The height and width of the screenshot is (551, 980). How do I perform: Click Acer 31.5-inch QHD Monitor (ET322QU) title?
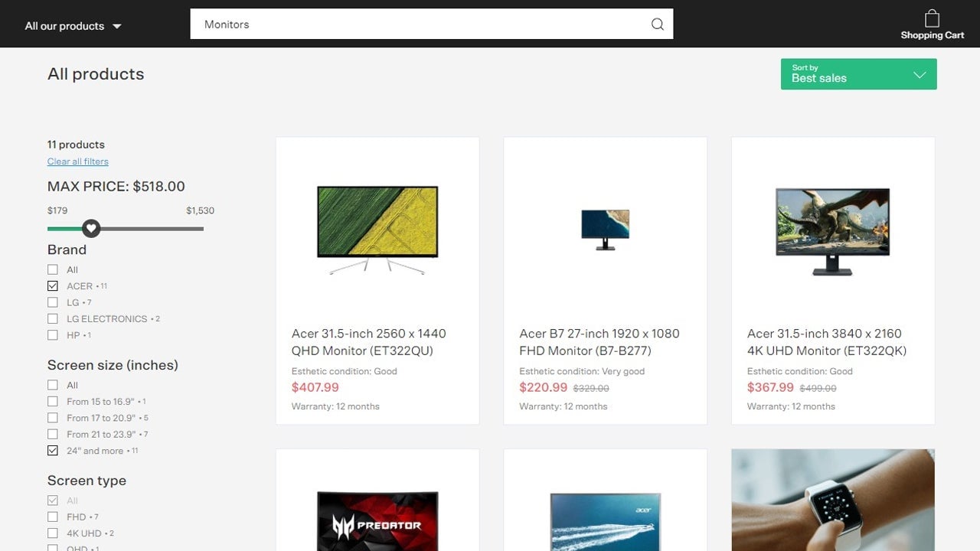click(369, 342)
